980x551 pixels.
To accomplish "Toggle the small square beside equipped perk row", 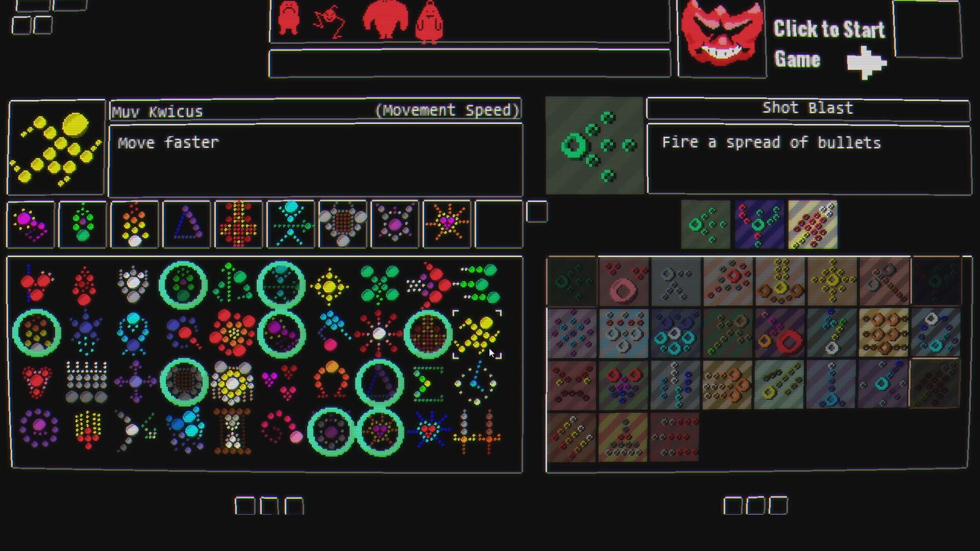I will pos(536,211).
